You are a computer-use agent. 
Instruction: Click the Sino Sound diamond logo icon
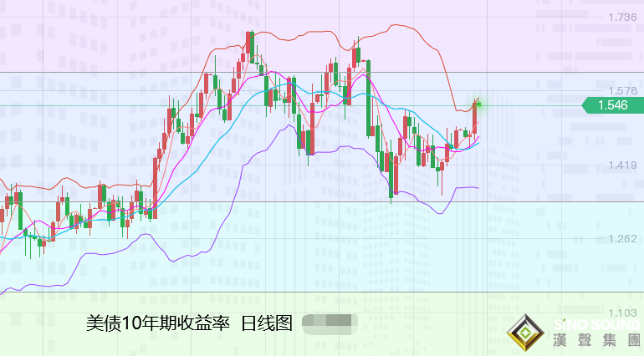click(x=528, y=333)
